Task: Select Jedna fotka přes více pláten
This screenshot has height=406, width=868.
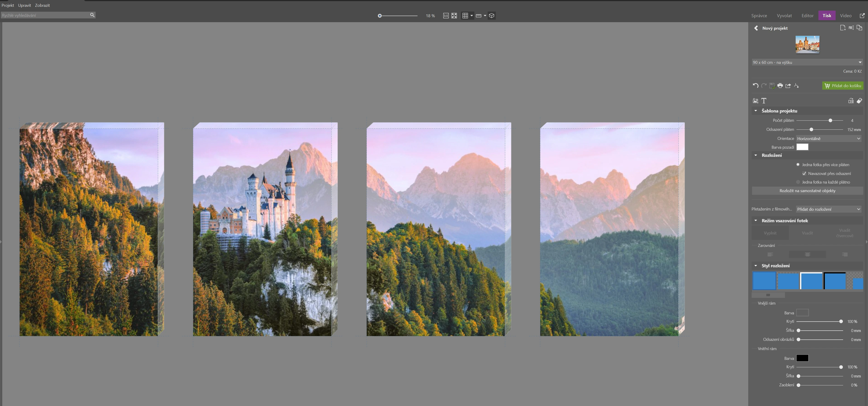Action: coord(798,165)
